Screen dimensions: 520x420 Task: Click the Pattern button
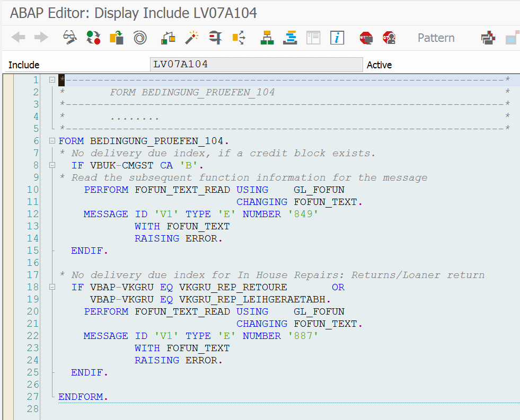pyautogui.click(x=436, y=38)
